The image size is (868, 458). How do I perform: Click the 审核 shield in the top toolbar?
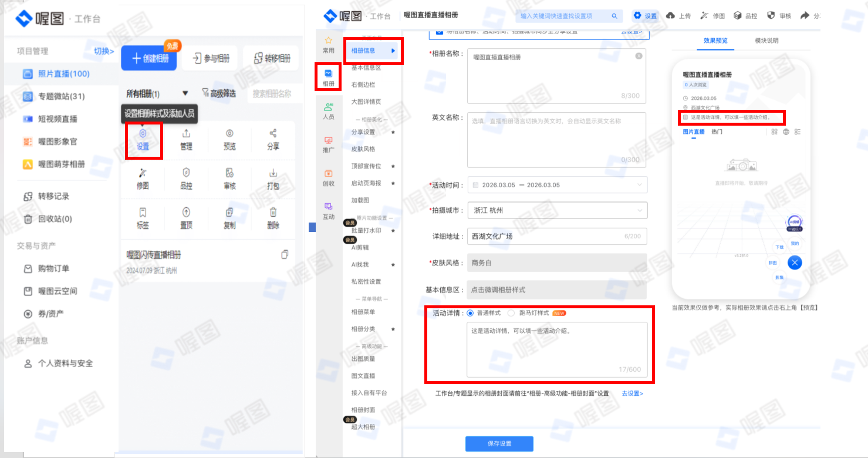(x=771, y=16)
